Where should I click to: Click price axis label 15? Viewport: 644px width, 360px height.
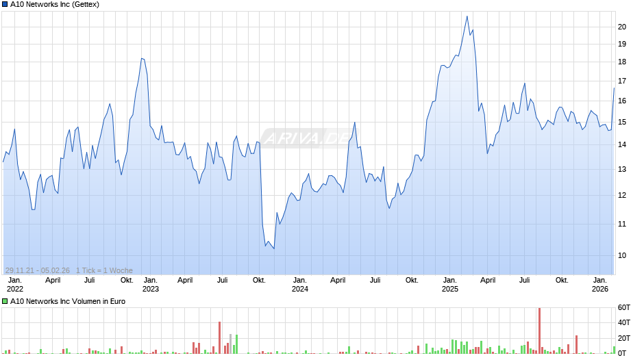[622, 123]
